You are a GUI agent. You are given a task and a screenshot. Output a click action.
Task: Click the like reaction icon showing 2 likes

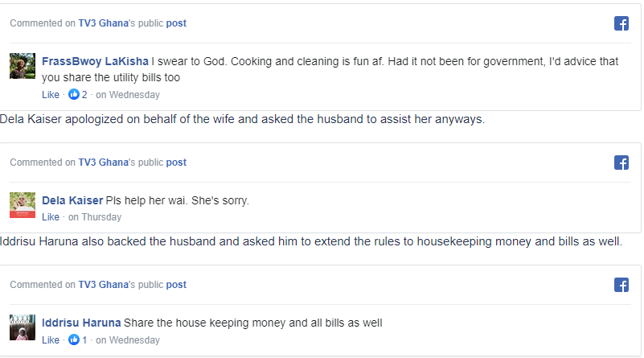click(x=75, y=95)
